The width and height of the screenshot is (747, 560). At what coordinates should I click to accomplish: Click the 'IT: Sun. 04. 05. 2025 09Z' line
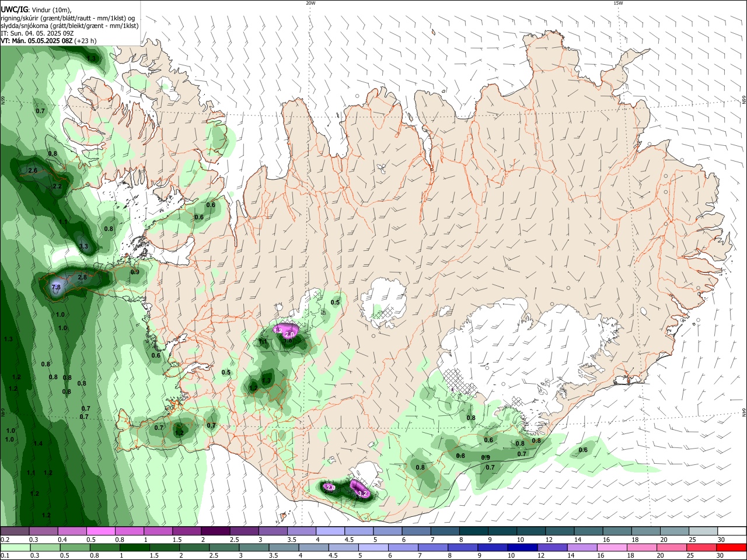point(37,34)
